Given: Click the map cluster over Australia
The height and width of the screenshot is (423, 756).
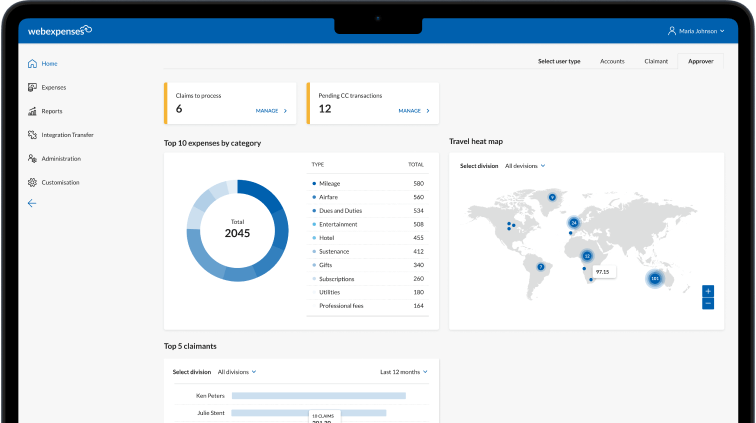Looking at the screenshot, I should tap(655, 278).
